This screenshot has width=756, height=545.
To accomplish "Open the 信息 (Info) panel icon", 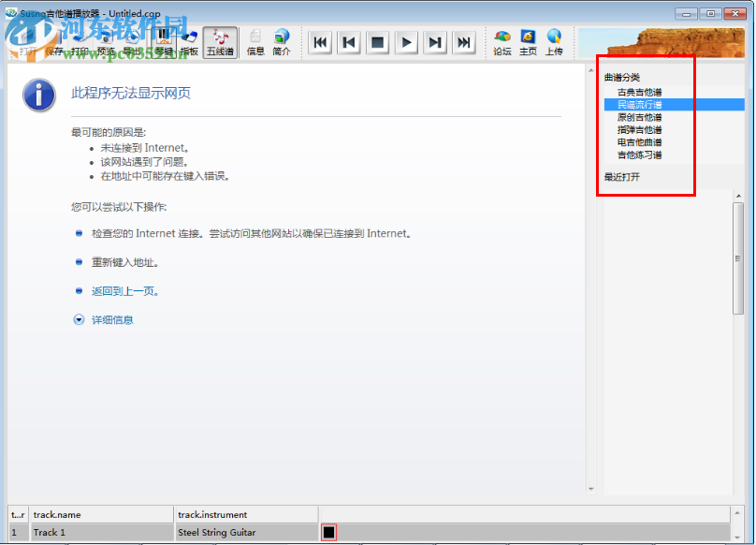I will [x=254, y=42].
